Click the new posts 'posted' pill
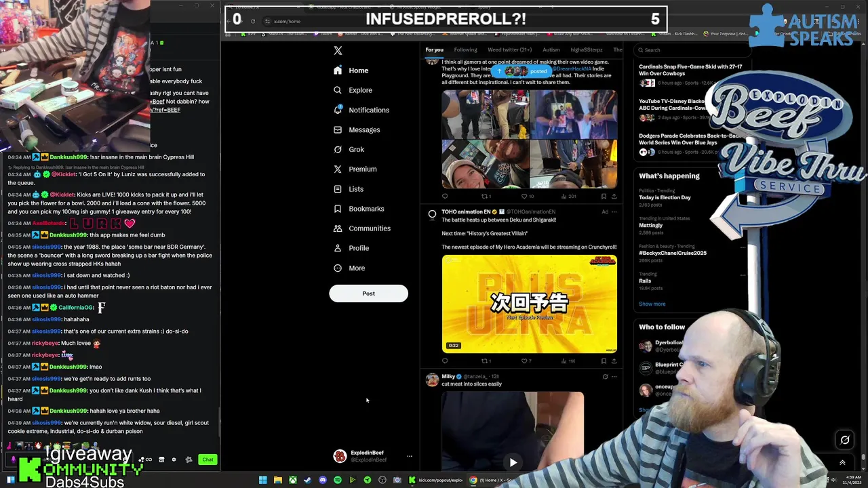This screenshot has width=868, height=488. 521,71
